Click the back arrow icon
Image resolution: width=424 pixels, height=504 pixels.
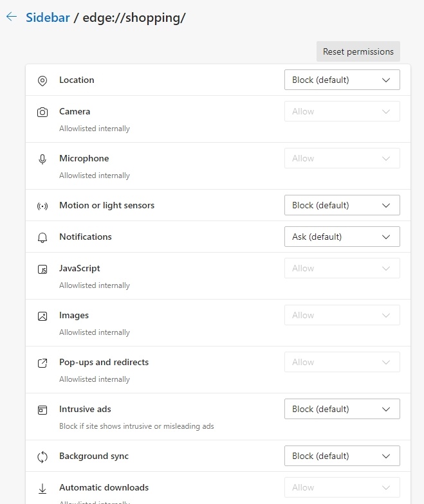coord(12,17)
